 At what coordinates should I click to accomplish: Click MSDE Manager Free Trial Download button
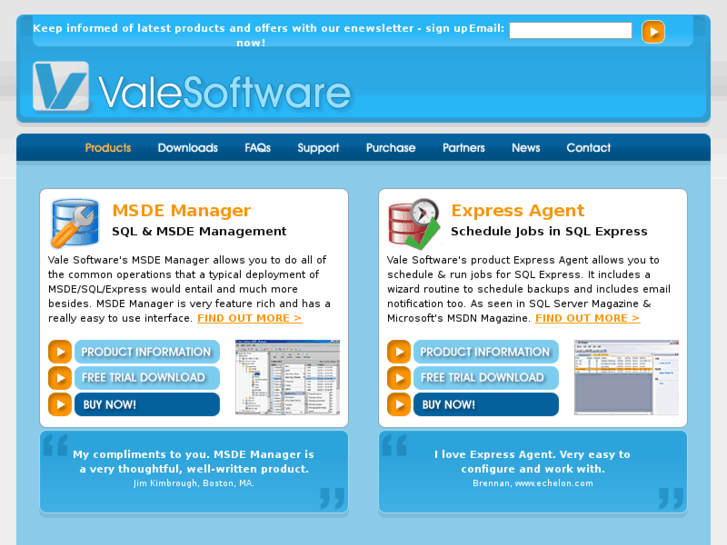pos(147,378)
